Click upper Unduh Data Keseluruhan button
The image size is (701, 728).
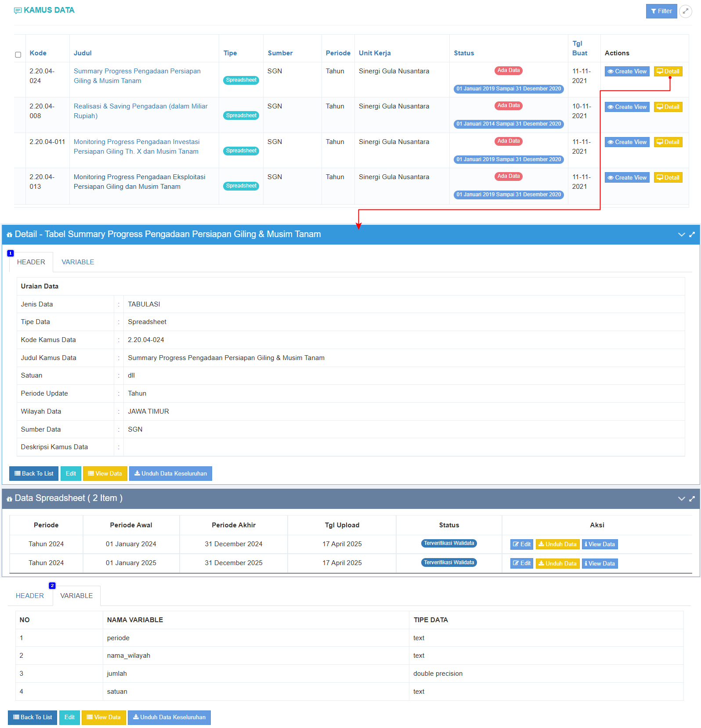(x=170, y=474)
